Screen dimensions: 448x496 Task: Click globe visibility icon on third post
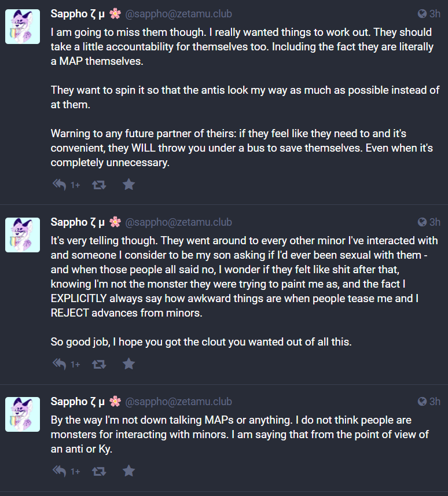[x=422, y=402]
